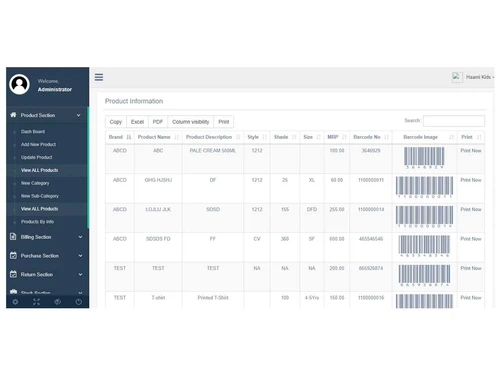Click the power logout icon in sidebar footer

click(x=79, y=302)
